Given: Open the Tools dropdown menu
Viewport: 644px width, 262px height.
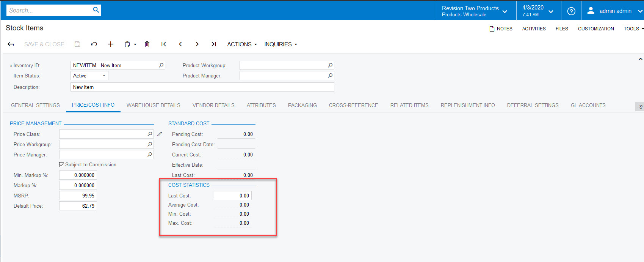Looking at the screenshot, I should point(633,28).
